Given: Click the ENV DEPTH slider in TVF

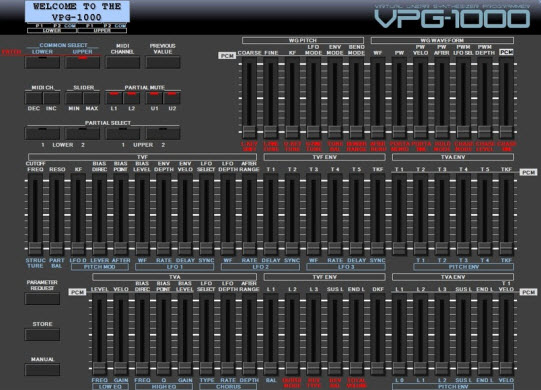Looking at the screenshot, I should click(164, 214).
